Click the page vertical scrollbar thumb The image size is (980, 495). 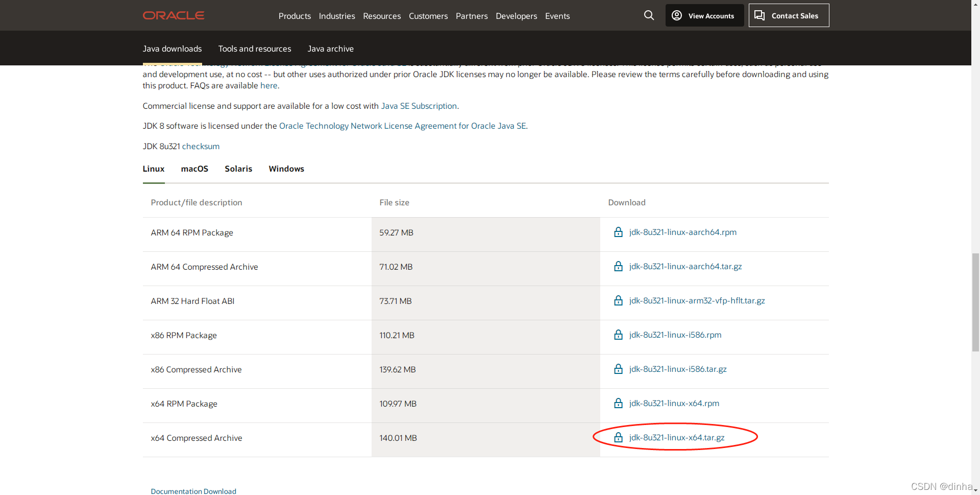(x=975, y=302)
